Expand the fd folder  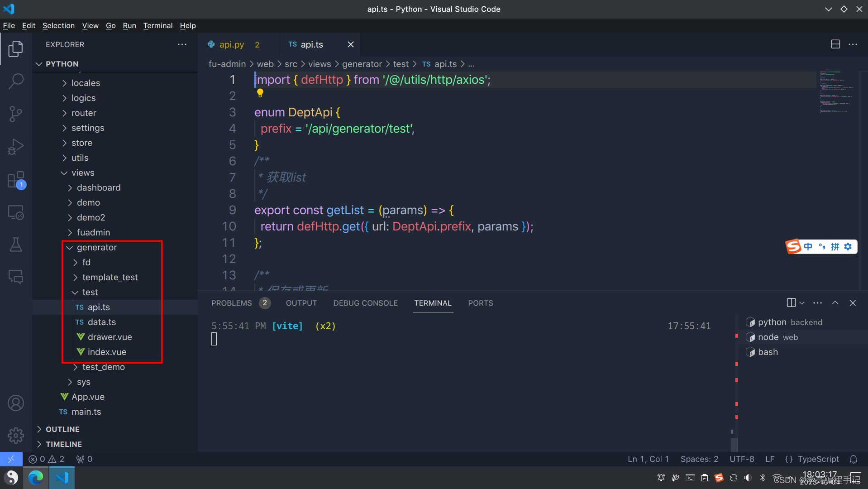coord(86,262)
